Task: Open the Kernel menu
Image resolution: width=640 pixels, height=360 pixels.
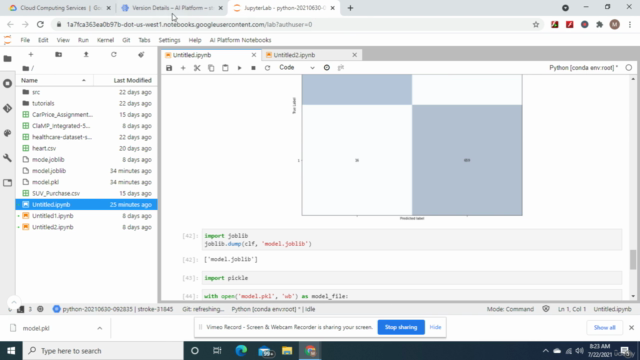Action: (105, 40)
